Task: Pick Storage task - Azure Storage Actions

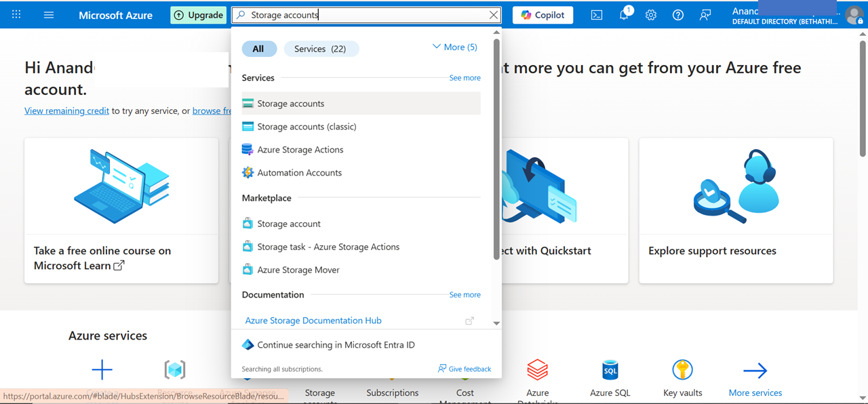Action: pos(361,247)
